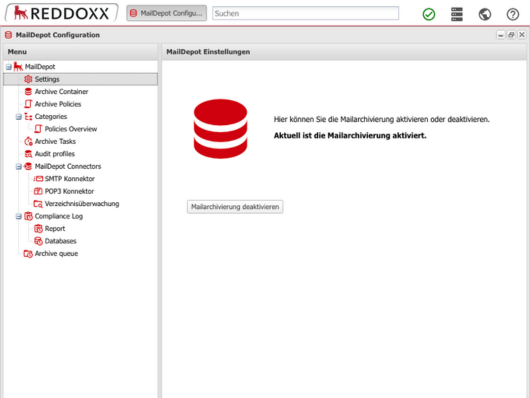Screen dimensions: 530x398
Task: Click the Compliance Log calendar icon
Action: [x=28, y=216]
